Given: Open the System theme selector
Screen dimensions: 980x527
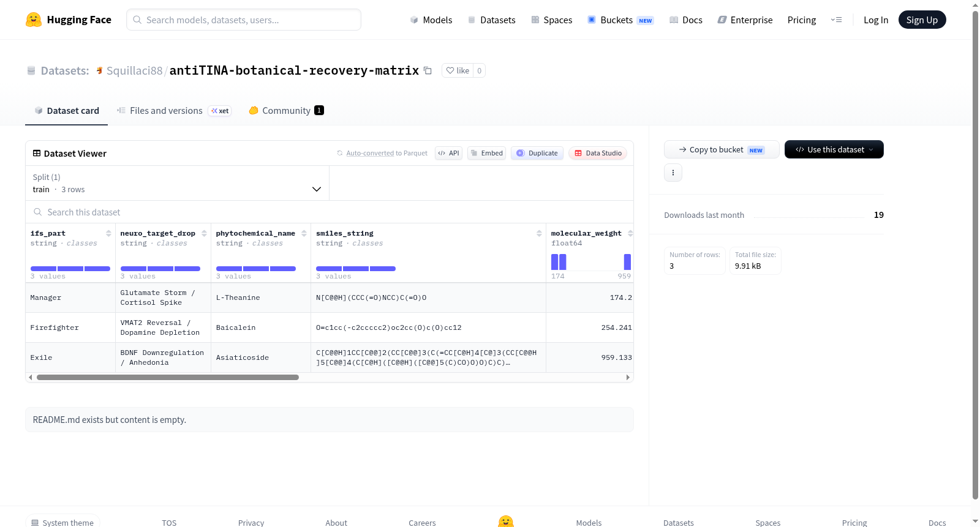Looking at the screenshot, I should (62, 522).
